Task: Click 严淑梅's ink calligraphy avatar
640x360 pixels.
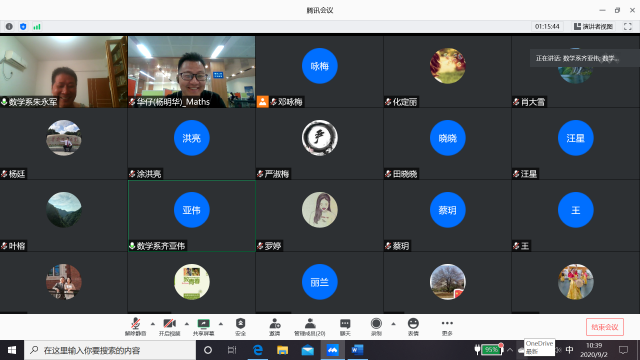Action: (320, 138)
